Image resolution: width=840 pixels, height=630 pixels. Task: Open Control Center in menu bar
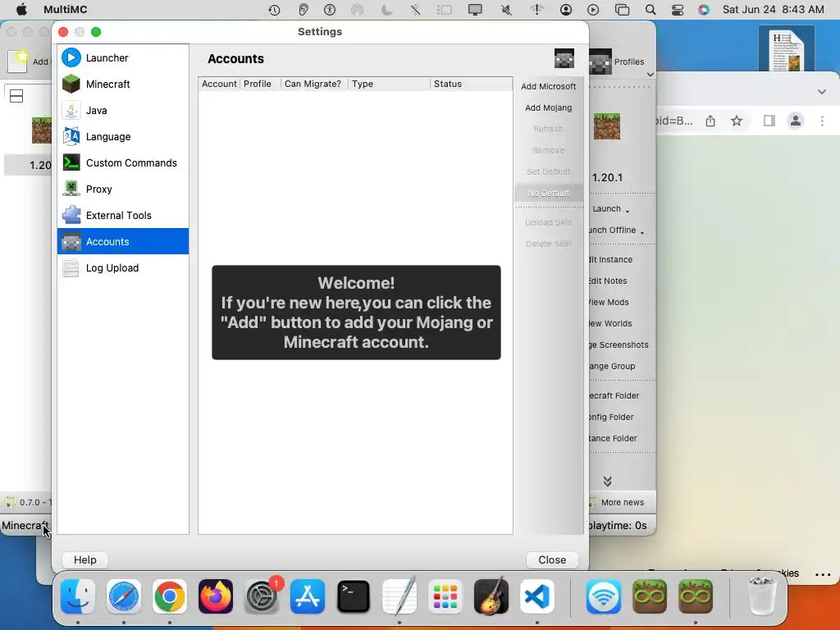pos(677,10)
